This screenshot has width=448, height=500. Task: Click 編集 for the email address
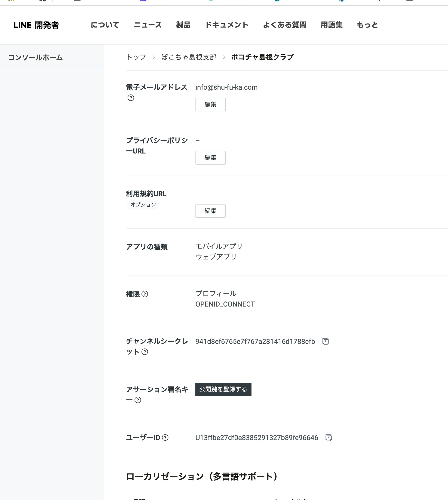point(210,104)
